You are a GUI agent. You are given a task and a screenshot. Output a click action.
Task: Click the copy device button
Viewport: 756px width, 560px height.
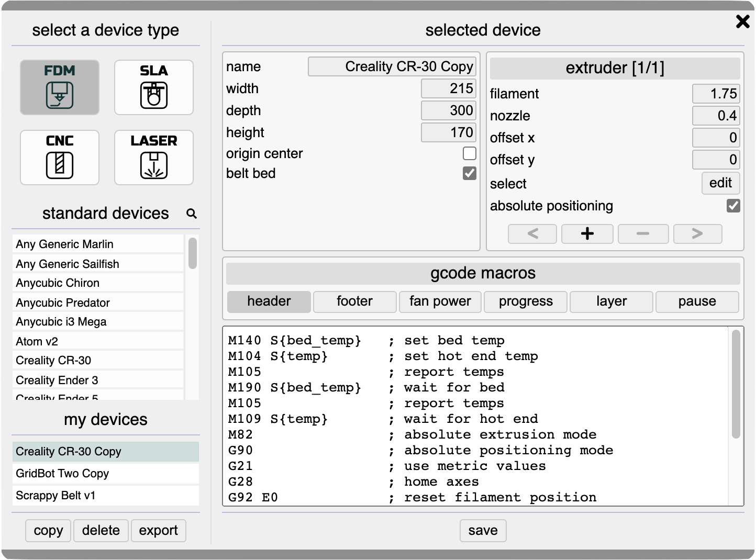point(48,531)
